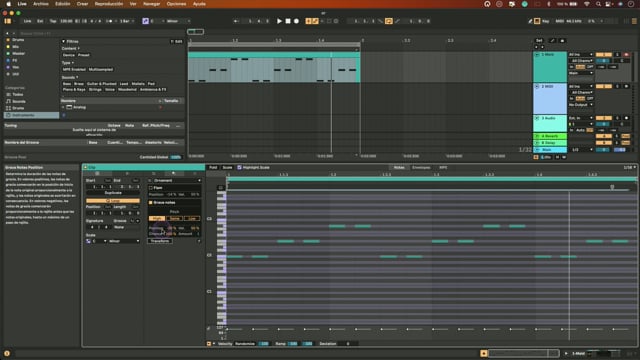Select the Preset content filter tag
This screenshot has width=640, height=360.
[x=84, y=55]
